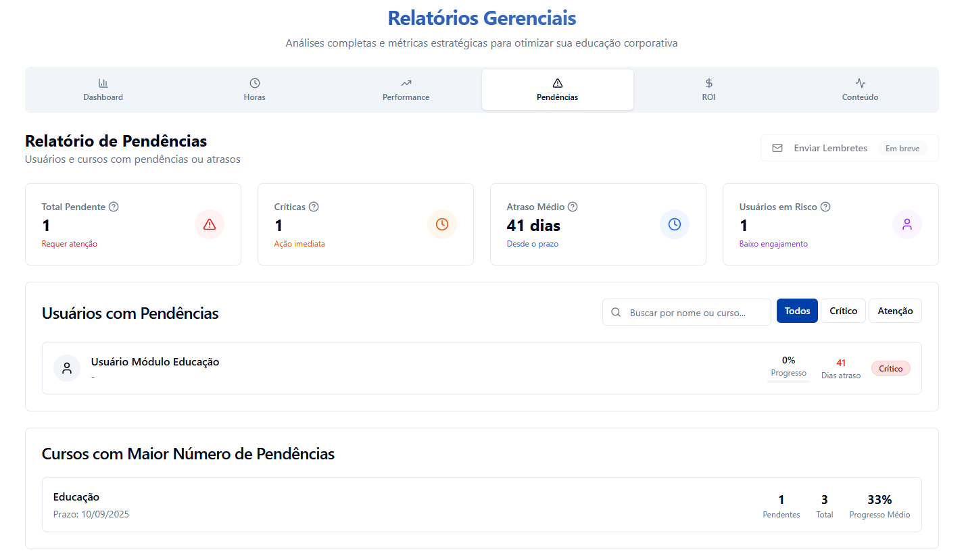Open the ROI tab
The width and height of the screenshot is (966, 560).
coord(708,90)
